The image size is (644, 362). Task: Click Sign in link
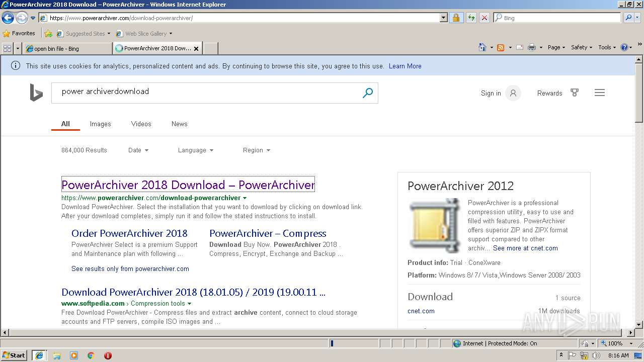491,93
